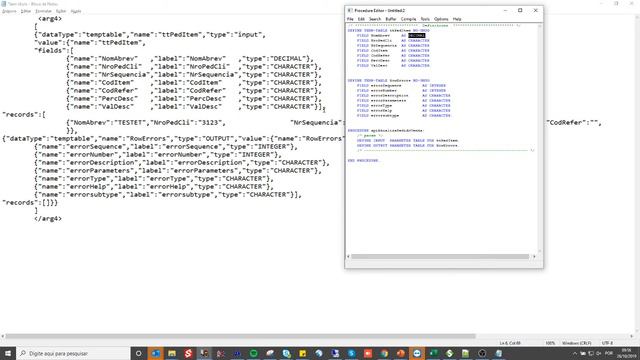The height and width of the screenshot is (360, 640).
Task: Open File Explorer from the taskbar
Action: coord(172,353)
